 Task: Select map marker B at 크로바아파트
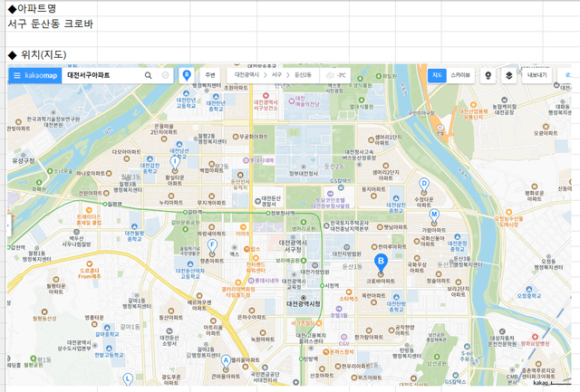(381, 263)
